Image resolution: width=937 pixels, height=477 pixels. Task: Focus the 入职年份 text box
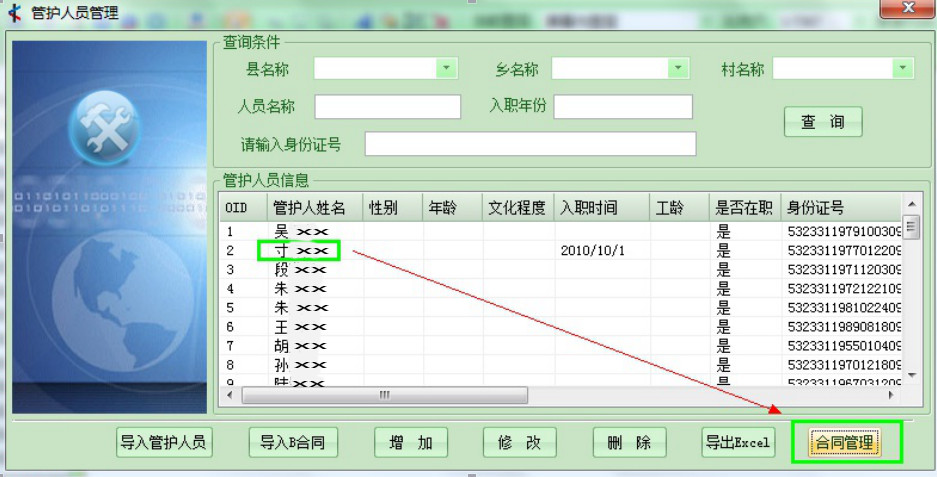click(x=623, y=107)
